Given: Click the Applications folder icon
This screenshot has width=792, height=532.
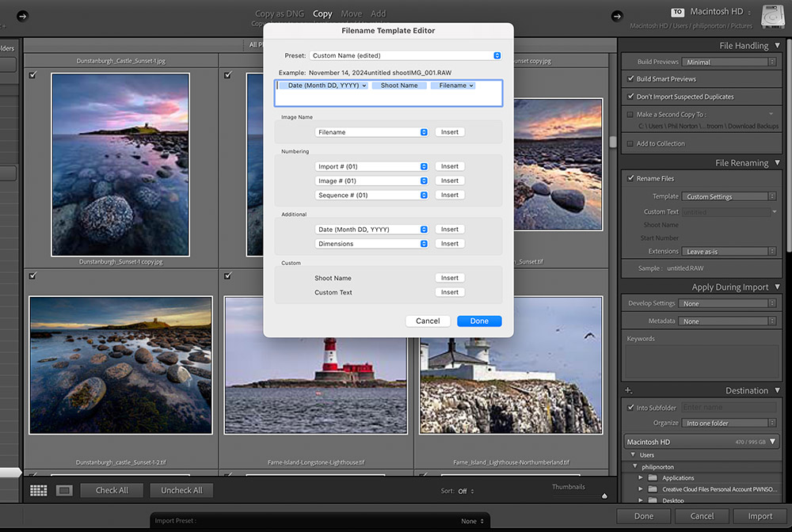Looking at the screenshot, I should 652,478.
